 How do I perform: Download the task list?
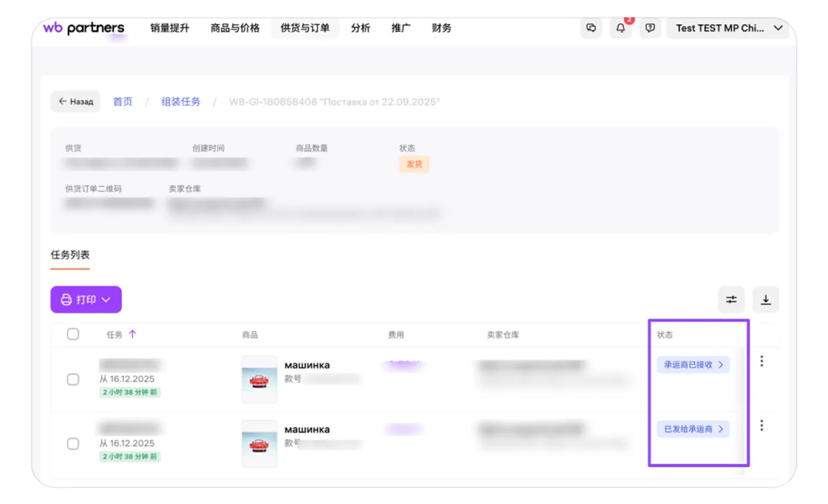click(x=766, y=300)
